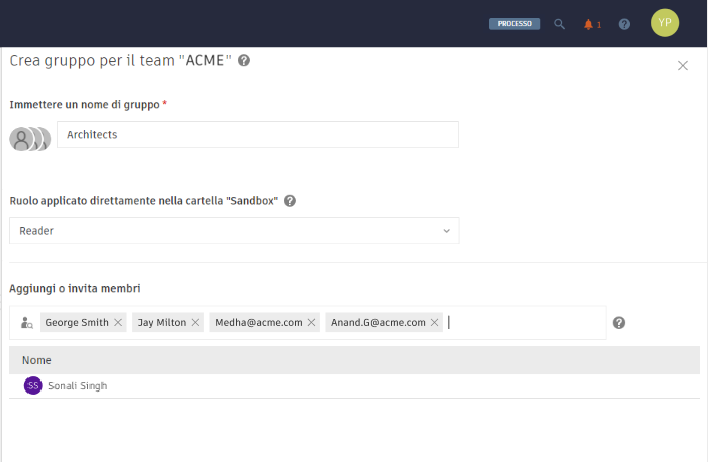This screenshot has height=462, width=708.
Task: Open notifications bell icon
Action: pyautogui.click(x=588, y=24)
